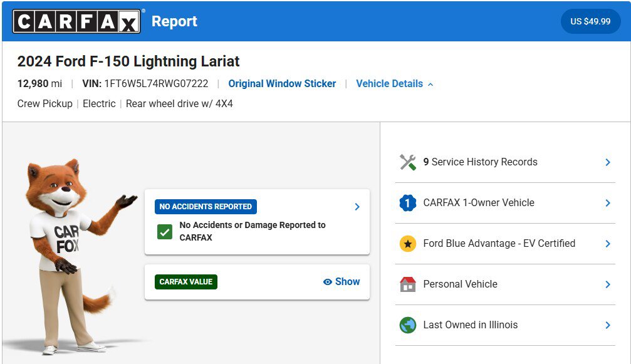Open Ford Blue Advantage - EV Certified row

click(505, 243)
